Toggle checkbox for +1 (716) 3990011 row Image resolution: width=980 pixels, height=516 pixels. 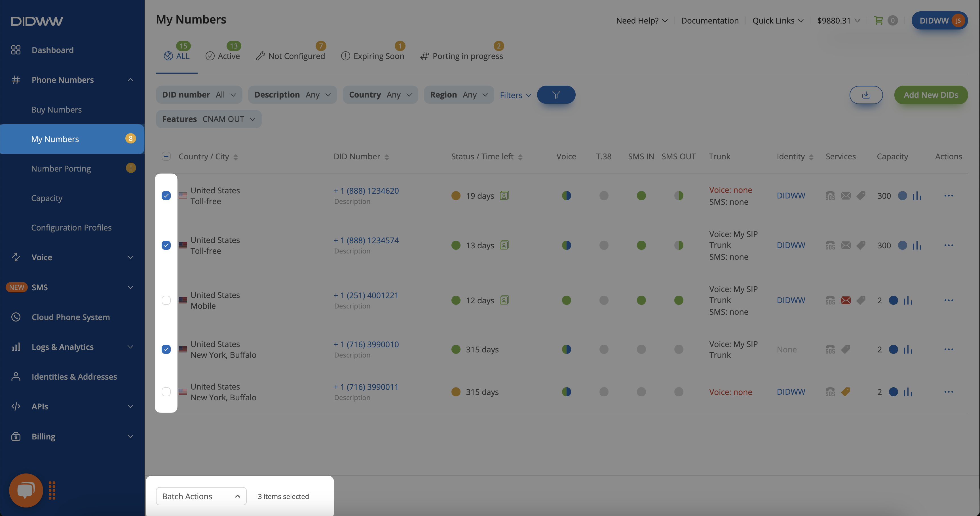166,391
